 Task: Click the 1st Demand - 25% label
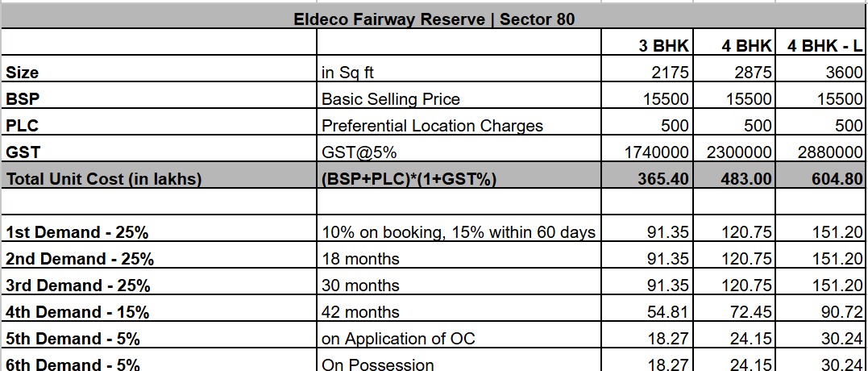[77, 232]
